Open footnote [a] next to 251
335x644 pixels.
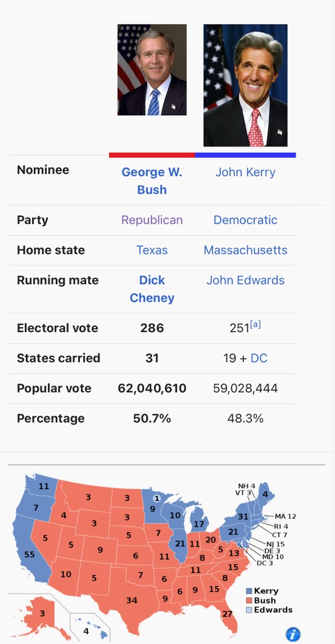pos(255,325)
